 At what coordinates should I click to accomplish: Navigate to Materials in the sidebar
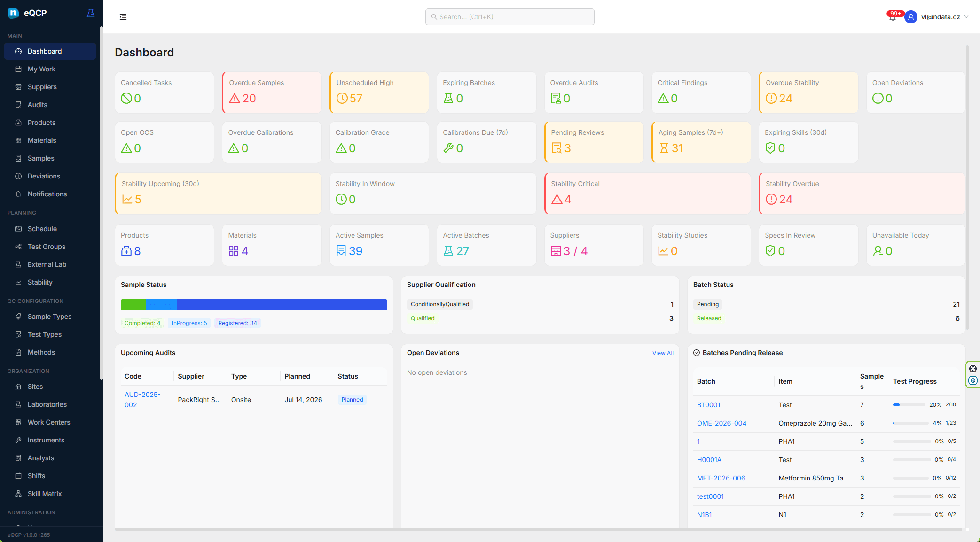tap(50, 140)
